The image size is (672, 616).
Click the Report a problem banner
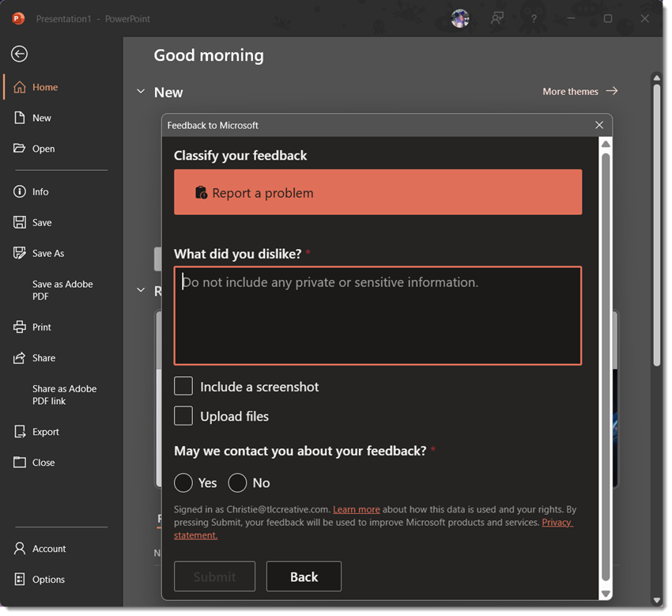point(378,192)
